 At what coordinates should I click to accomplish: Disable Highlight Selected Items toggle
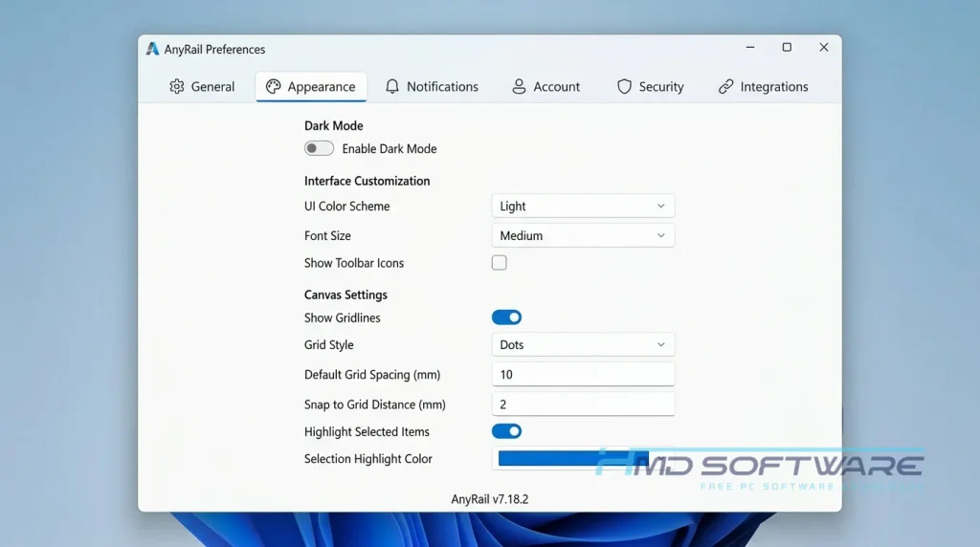click(506, 431)
